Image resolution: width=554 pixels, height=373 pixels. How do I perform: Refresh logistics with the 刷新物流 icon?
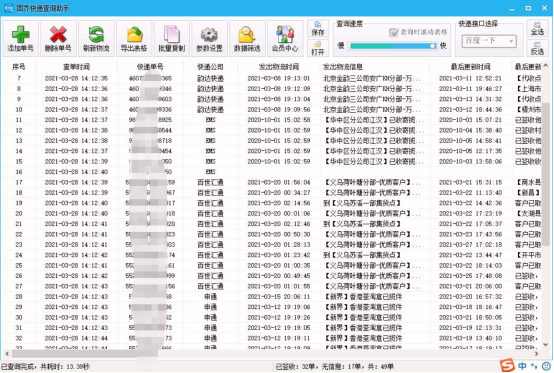pyautogui.click(x=96, y=38)
